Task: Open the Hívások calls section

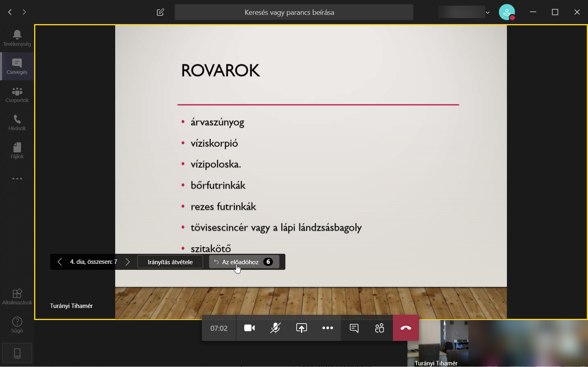Action: tap(17, 123)
